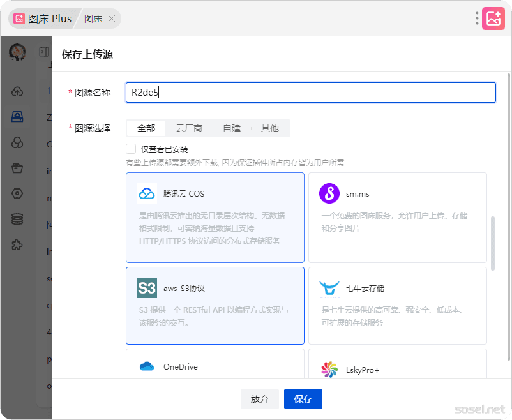Collapse the sidebar panel toggle icon
Image resolution: width=512 pixels, height=420 pixels.
pyautogui.click(x=44, y=52)
